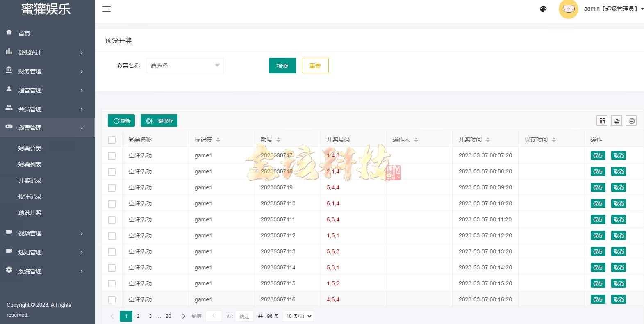Expand the 系统管理 menu chevron
The image size is (644, 324).
(x=82, y=271)
